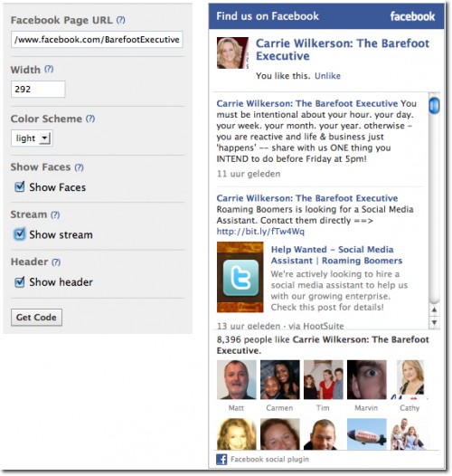Click the help icon beside Facebook Page URL
This screenshot has height=476, width=452.
coord(121,20)
